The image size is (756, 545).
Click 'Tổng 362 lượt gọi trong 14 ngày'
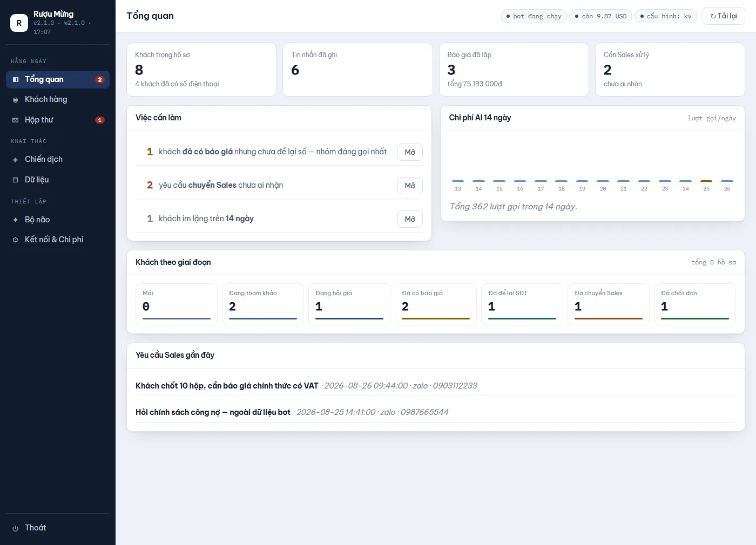click(513, 207)
